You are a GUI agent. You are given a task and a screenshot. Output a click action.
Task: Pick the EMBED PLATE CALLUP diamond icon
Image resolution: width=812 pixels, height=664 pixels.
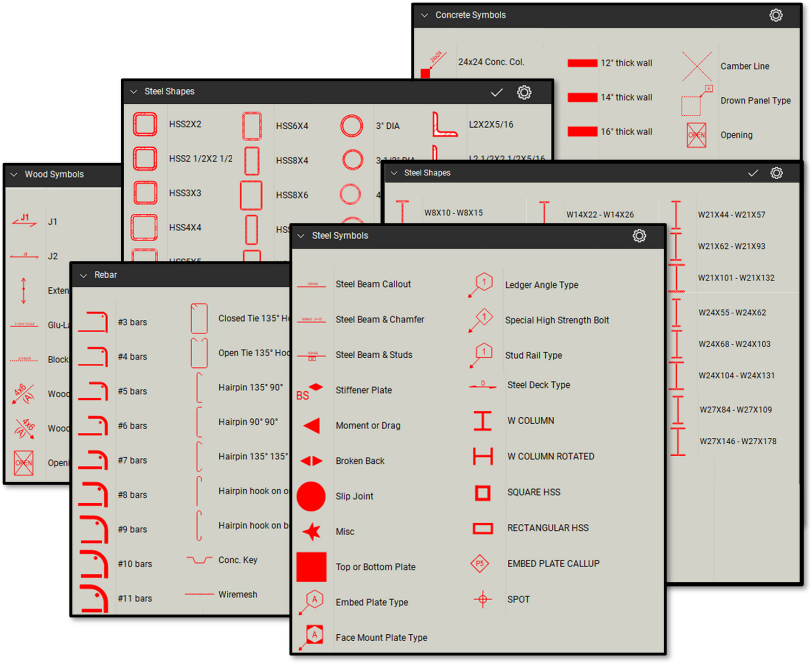[480, 563]
